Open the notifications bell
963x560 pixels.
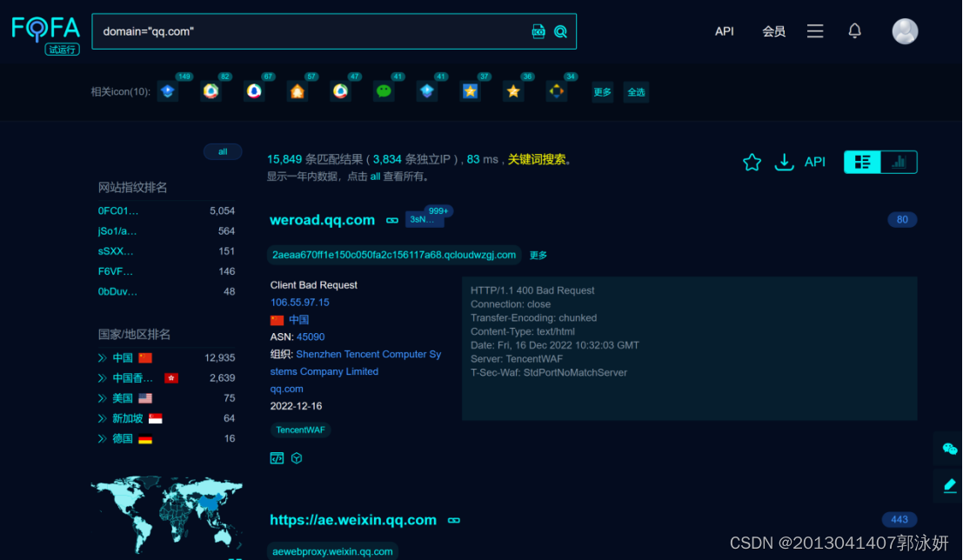pyautogui.click(x=854, y=30)
